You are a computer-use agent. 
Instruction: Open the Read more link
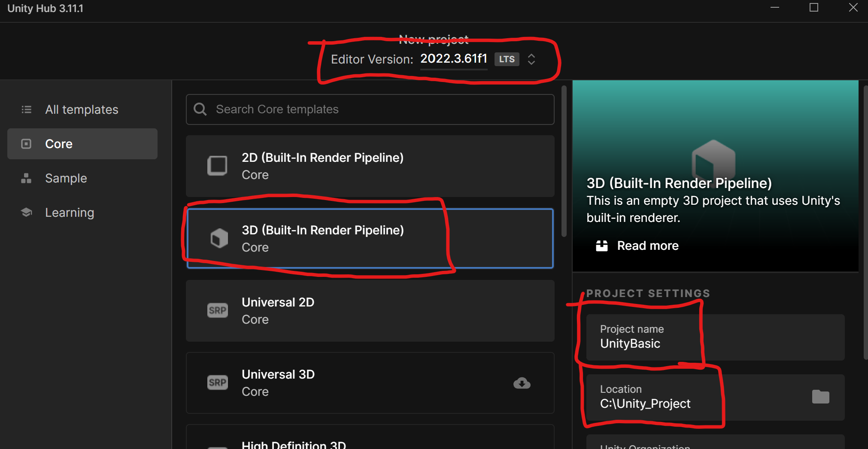pos(648,246)
